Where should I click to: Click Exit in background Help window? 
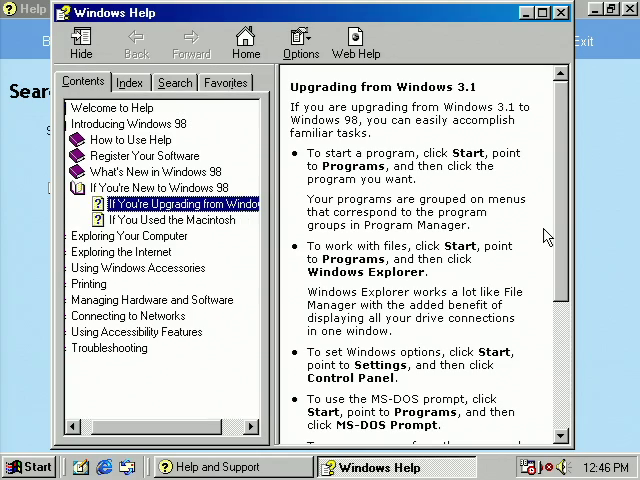pos(584,42)
